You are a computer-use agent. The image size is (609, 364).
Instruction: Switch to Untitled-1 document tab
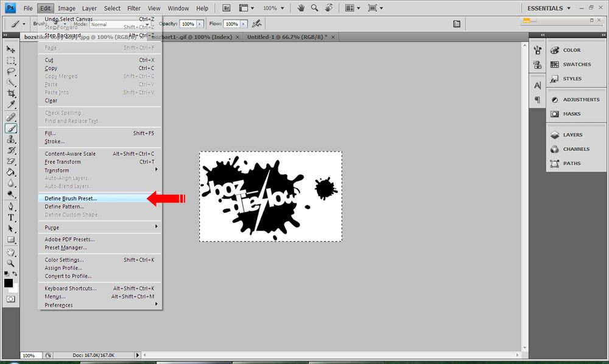coord(287,37)
